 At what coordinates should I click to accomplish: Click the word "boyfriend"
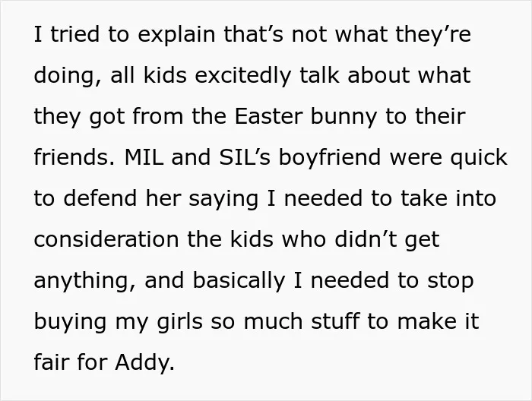(329, 159)
